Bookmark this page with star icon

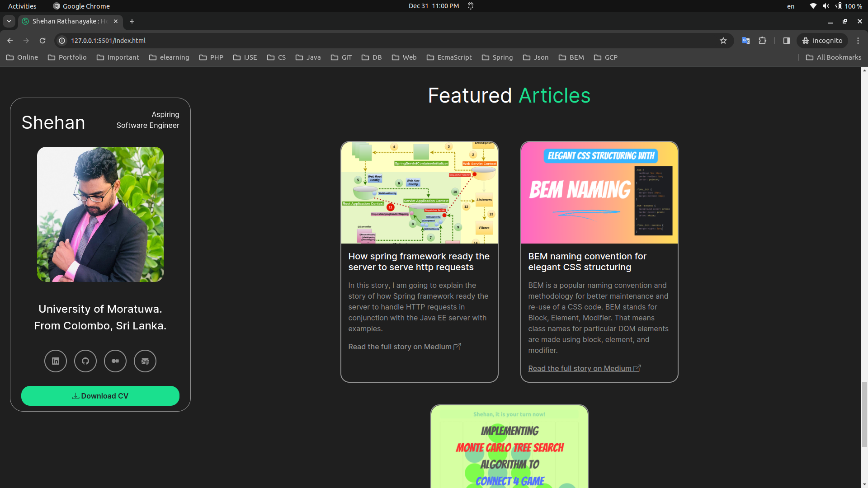coord(723,41)
